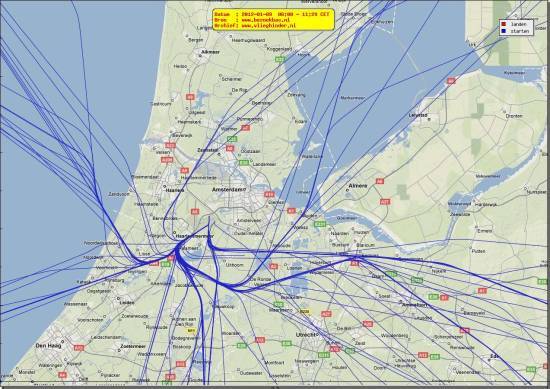Click the A6 road shield north of Lelystad
550x389 pixels.
[451, 81]
